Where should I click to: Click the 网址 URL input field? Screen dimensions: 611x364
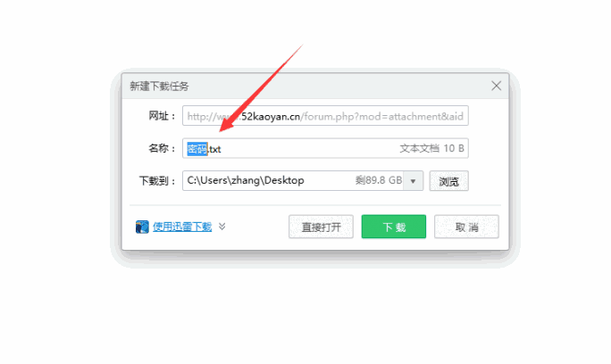point(325,116)
